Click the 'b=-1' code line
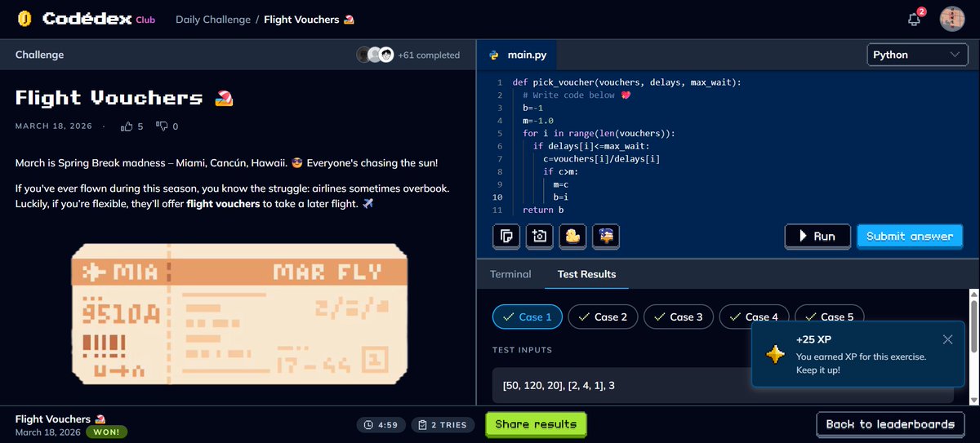This screenshot has width=980, height=443. click(x=533, y=108)
